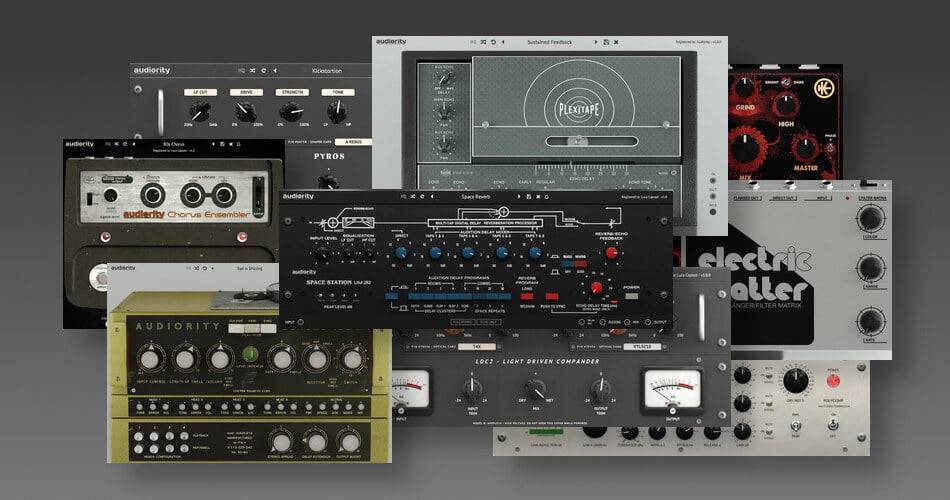Go to next preset after Sustained Feedback
The width and height of the screenshot is (950, 500).
click(596, 42)
